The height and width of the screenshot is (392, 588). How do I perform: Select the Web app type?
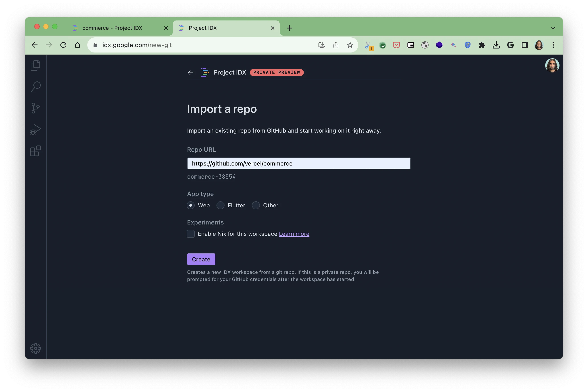(x=191, y=206)
